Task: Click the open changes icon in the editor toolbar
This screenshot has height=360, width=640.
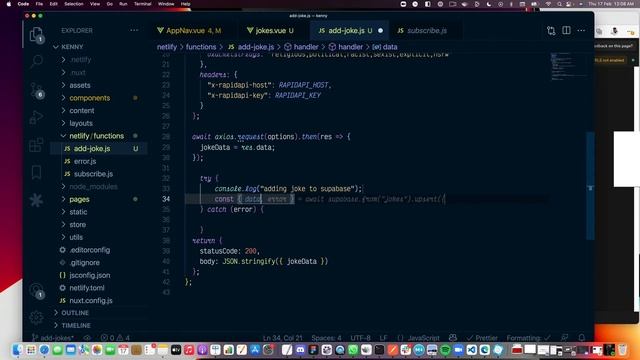Action: point(551,31)
